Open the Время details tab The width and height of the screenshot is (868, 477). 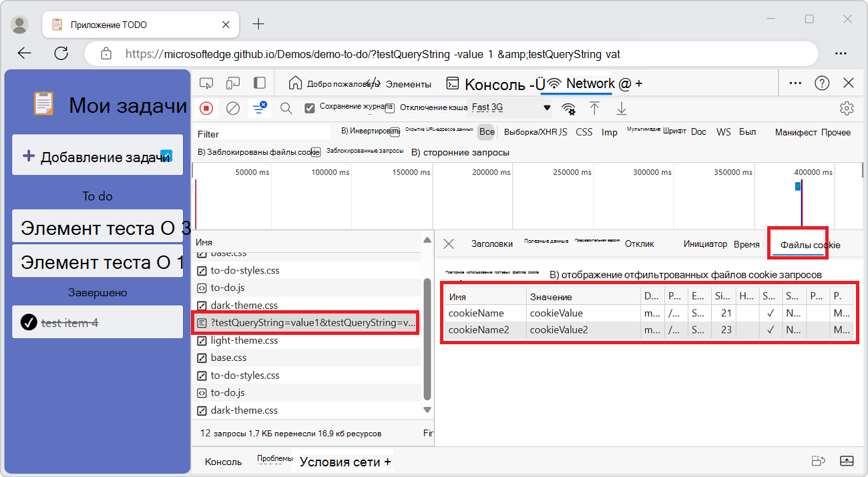tap(746, 244)
